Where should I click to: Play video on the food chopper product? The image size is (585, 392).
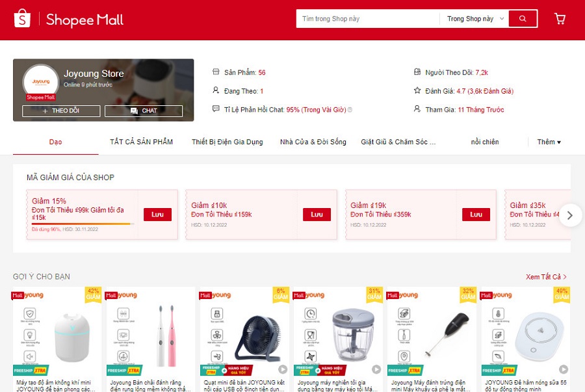[x=376, y=369]
